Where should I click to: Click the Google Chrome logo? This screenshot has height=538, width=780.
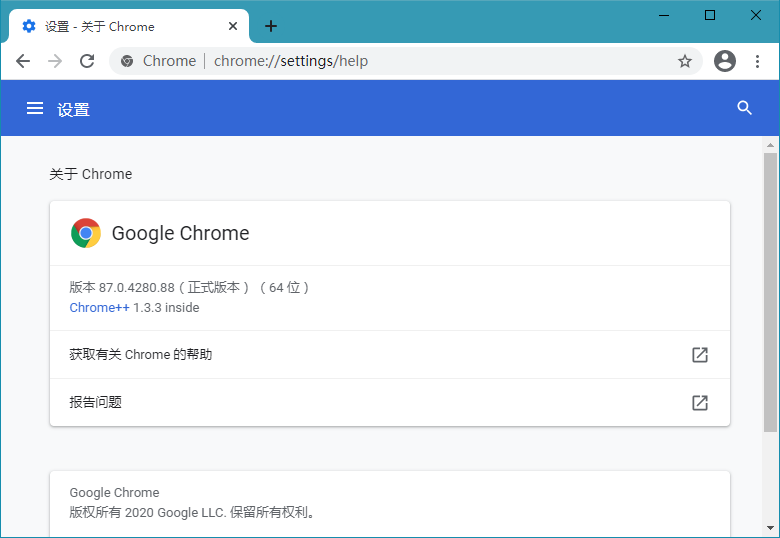[x=86, y=233]
